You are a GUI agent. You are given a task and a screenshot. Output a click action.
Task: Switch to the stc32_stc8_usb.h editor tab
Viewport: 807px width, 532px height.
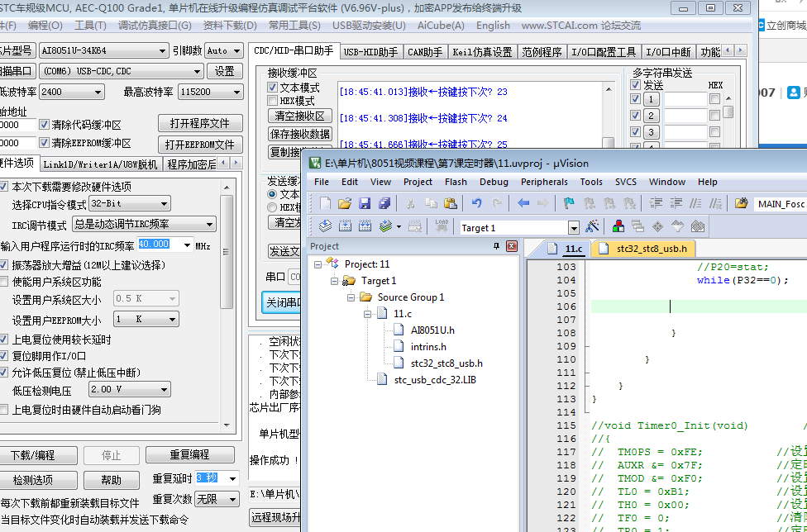(x=643, y=249)
